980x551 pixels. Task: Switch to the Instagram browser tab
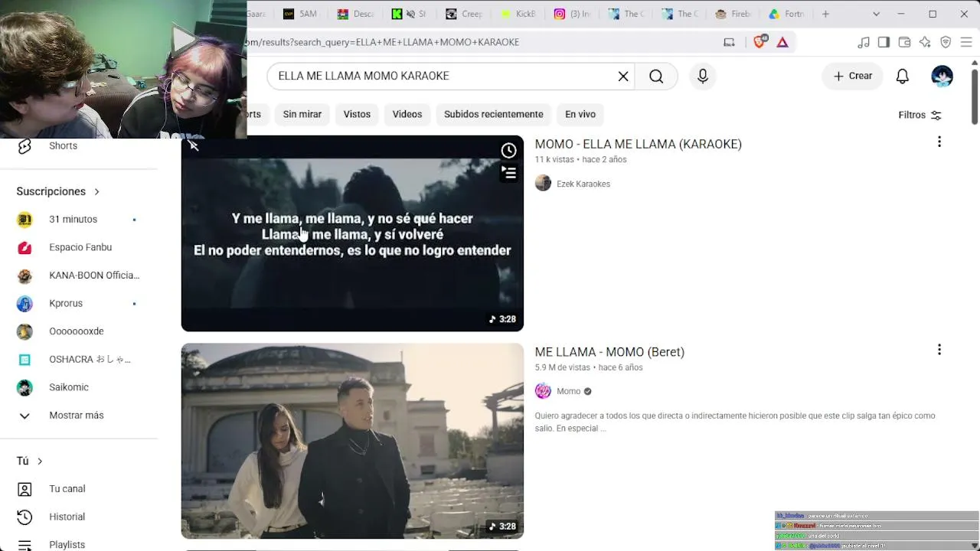tap(571, 14)
